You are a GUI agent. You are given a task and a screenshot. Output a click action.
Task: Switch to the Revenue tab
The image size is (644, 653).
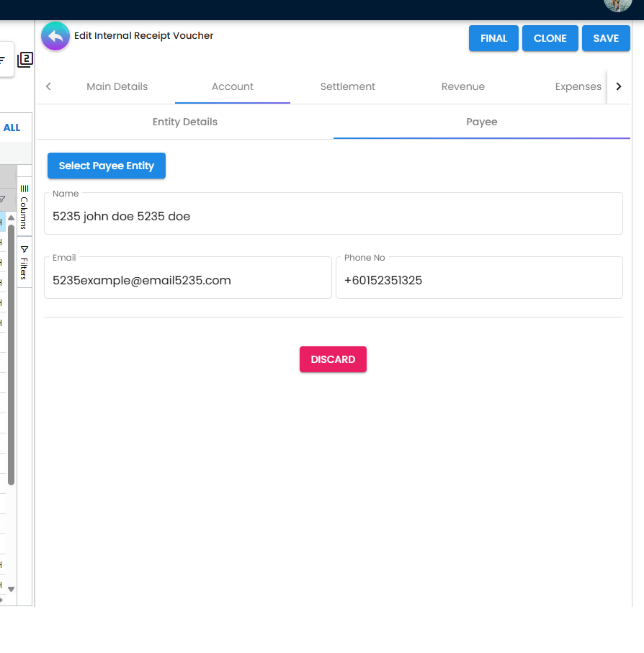[462, 86]
